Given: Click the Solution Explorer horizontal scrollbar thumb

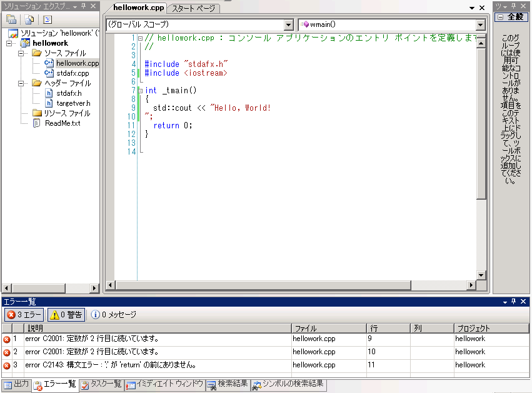Looking at the screenshot, I should pos(38,288).
